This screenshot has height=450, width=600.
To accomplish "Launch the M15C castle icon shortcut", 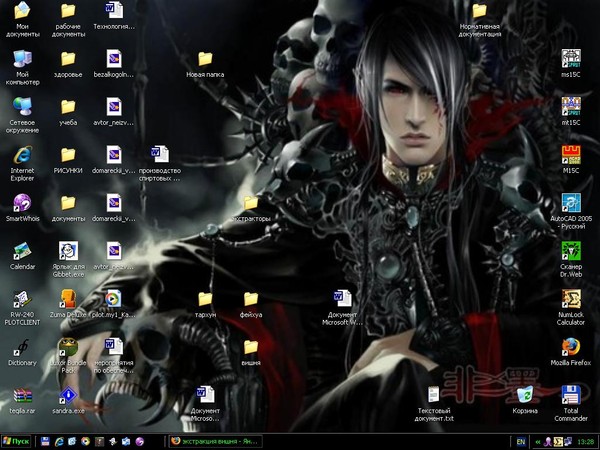I will click(571, 160).
